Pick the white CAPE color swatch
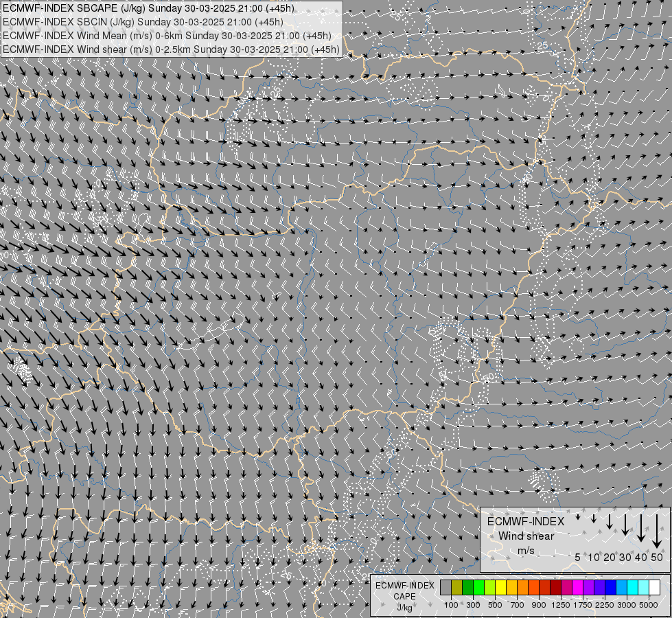Viewport: 672px width, 618px height. [x=655, y=588]
